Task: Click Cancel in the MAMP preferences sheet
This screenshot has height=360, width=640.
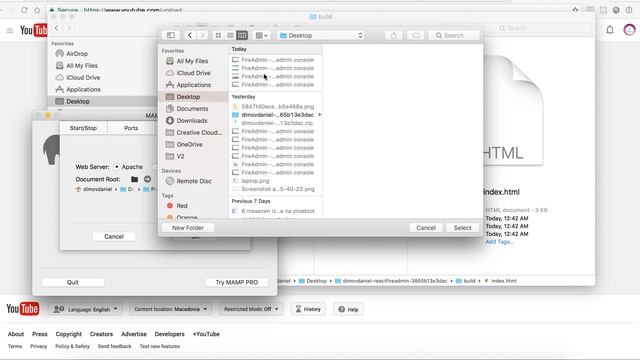Action: click(114, 236)
